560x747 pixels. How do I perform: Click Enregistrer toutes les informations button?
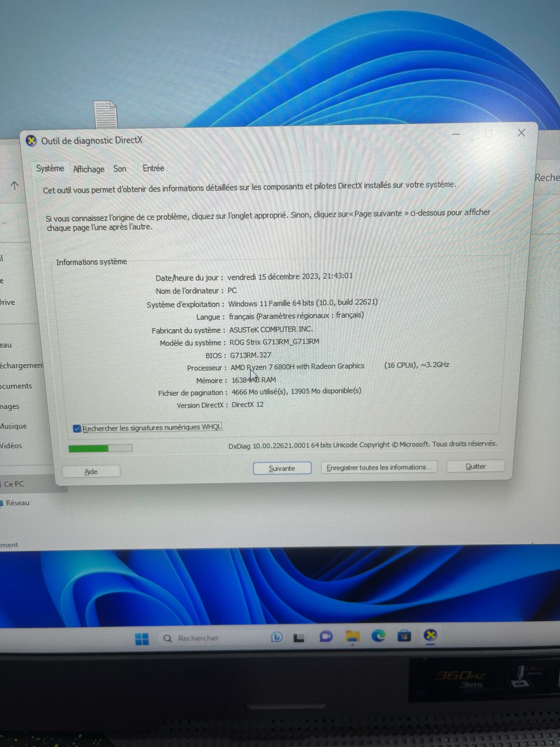(379, 467)
